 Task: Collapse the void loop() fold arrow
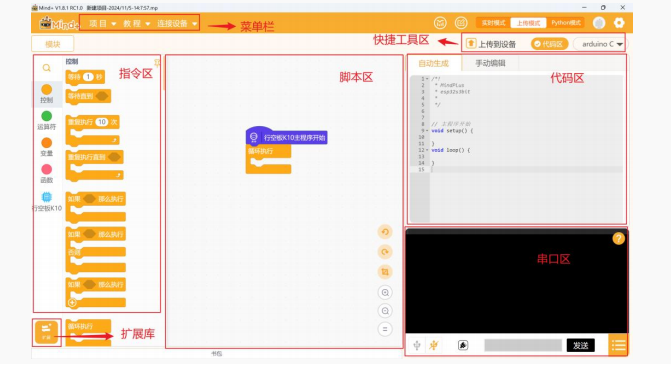pos(427,150)
